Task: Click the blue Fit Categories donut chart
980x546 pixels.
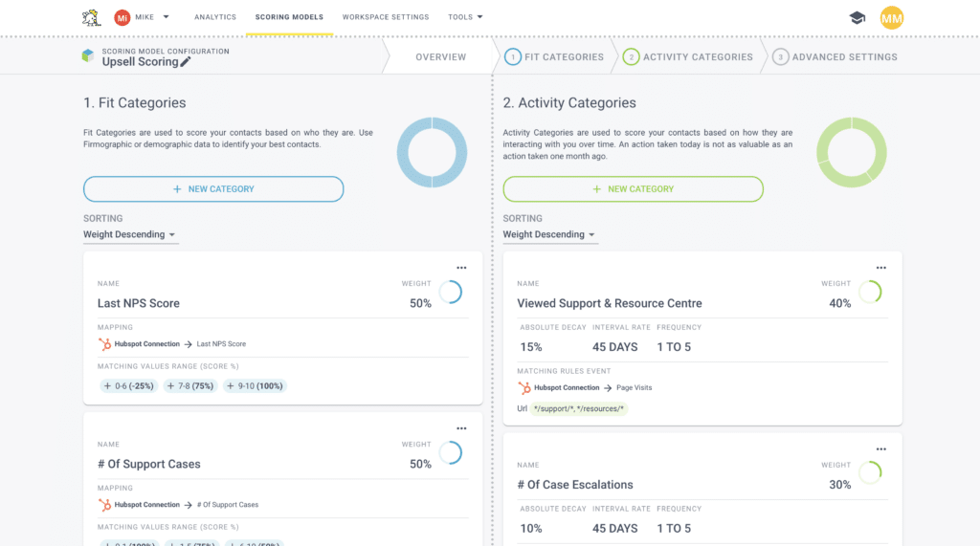Action: pyautogui.click(x=432, y=152)
